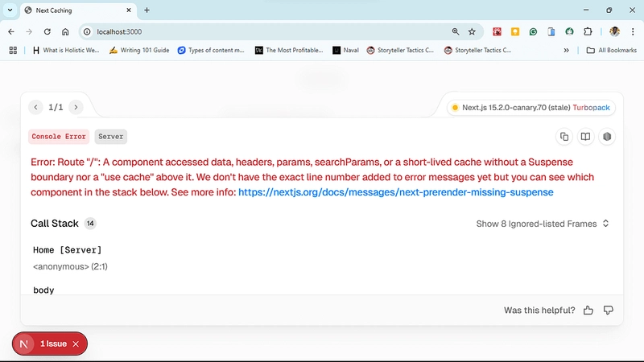Select the Next Caching tab
This screenshot has height=362, width=644.
point(78,10)
